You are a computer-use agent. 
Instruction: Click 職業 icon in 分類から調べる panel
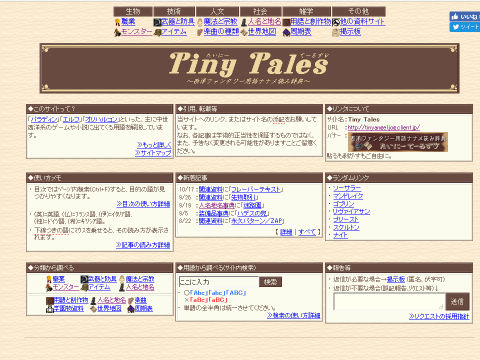point(49,279)
